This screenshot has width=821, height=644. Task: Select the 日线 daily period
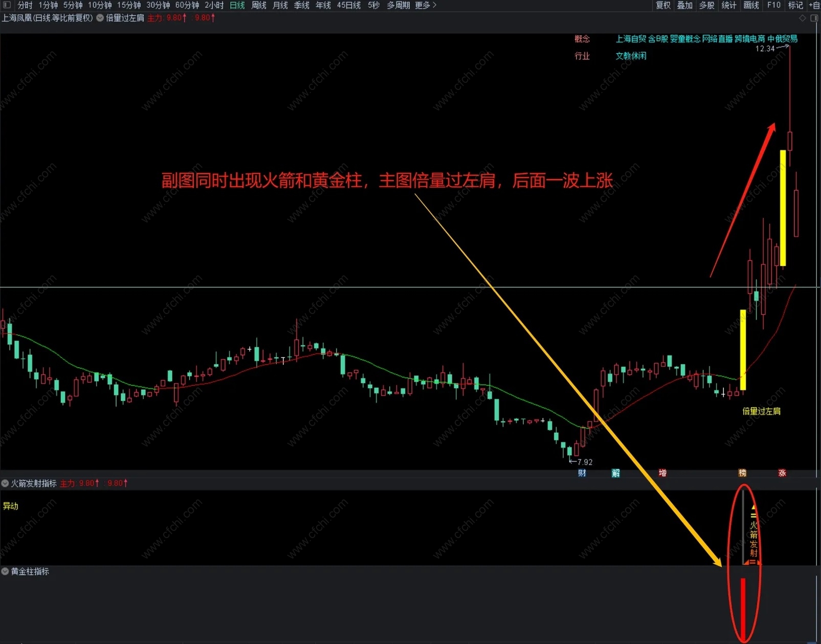coord(237,5)
